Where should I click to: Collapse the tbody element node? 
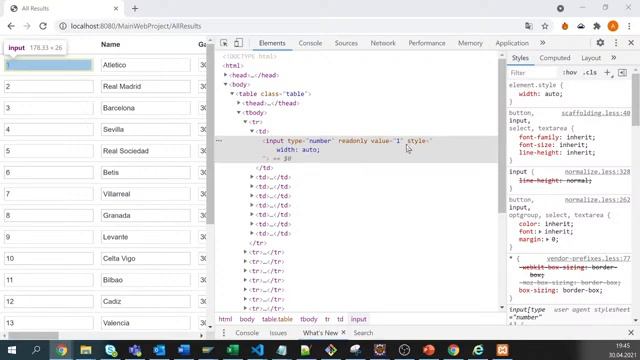pyautogui.click(x=239, y=112)
